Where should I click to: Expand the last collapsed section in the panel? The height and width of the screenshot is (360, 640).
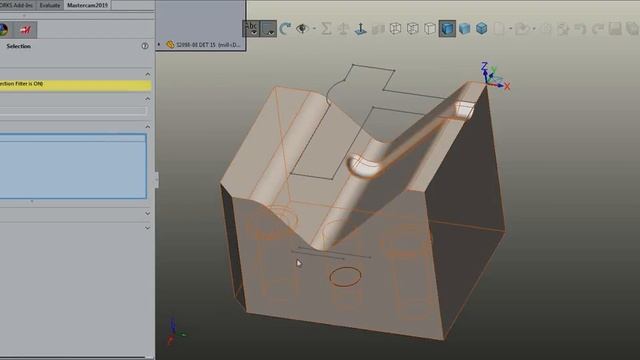point(148,228)
